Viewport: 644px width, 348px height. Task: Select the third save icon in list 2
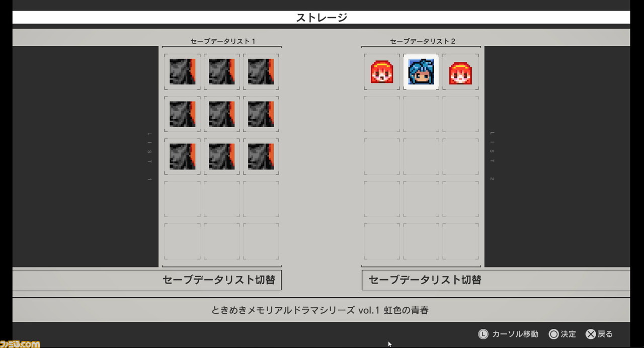point(460,72)
